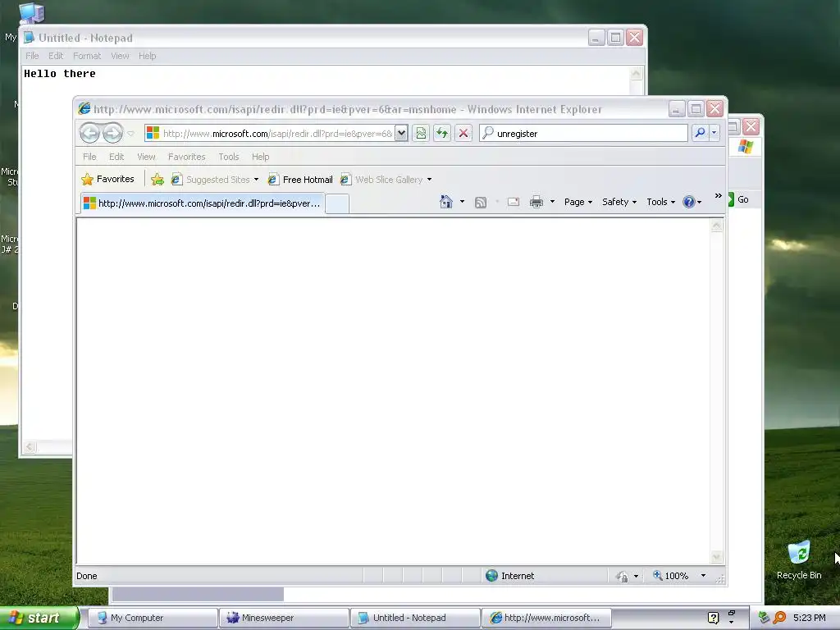Click the orange search tray icon
Image resolution: width=840 pixels, height=630 pixels.
(x=779, y=618)
